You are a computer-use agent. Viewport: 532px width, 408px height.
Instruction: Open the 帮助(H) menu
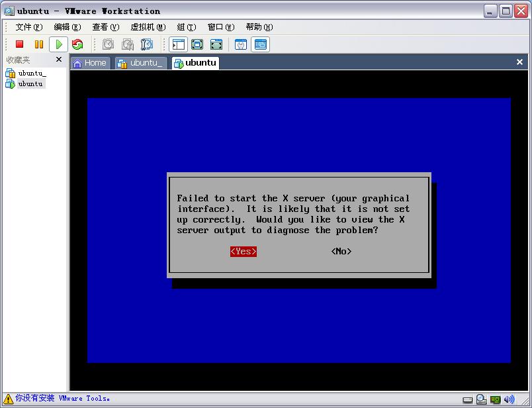coord(259,27)
